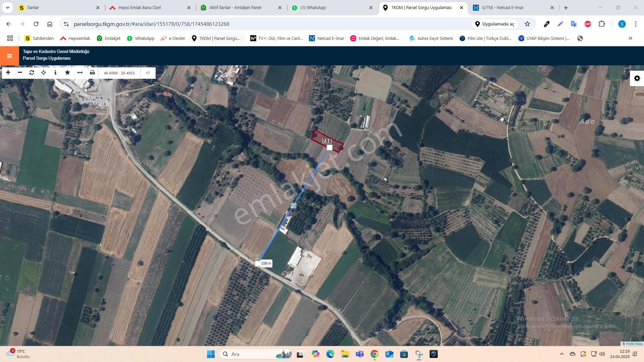Expand hidden bookmarks with double chevron

click(630, 38)
